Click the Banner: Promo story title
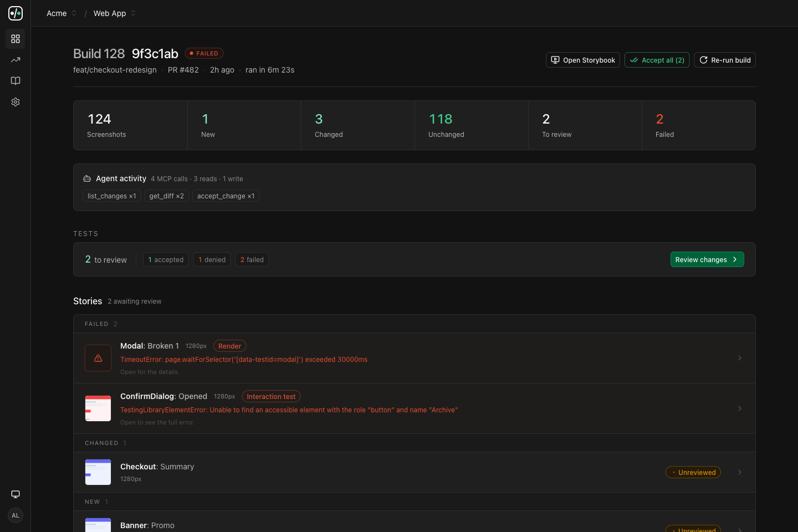The width and height of the screenshot is (798, 532). coord(147,525)
